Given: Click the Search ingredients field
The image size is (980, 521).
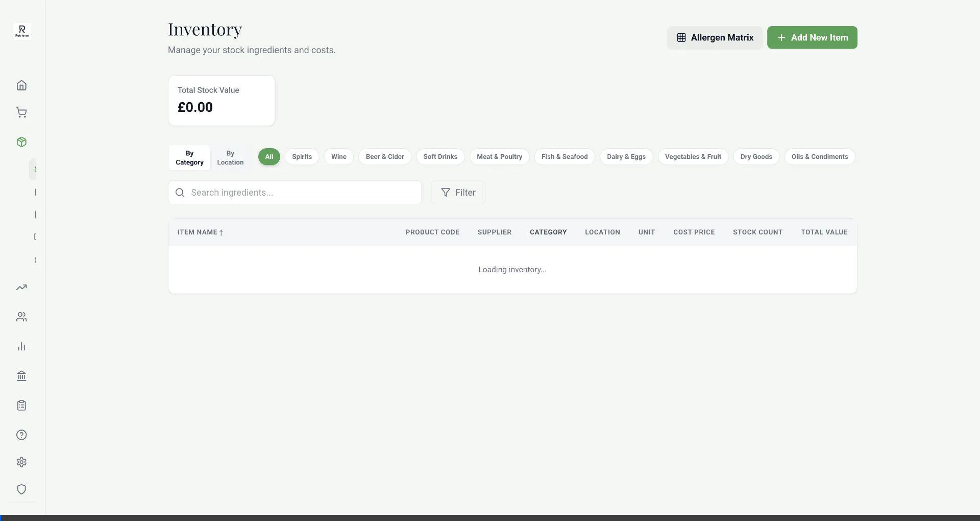Looking at the screenshot, I should 295,192.
